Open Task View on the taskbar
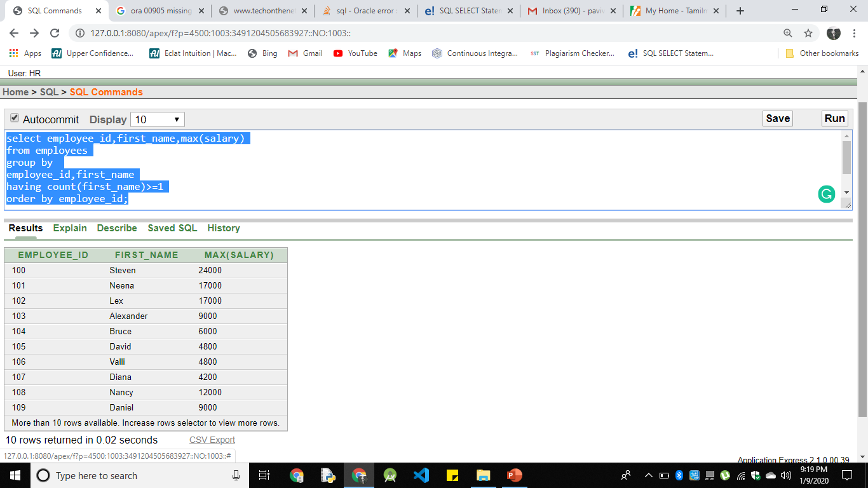 [265, 475]
